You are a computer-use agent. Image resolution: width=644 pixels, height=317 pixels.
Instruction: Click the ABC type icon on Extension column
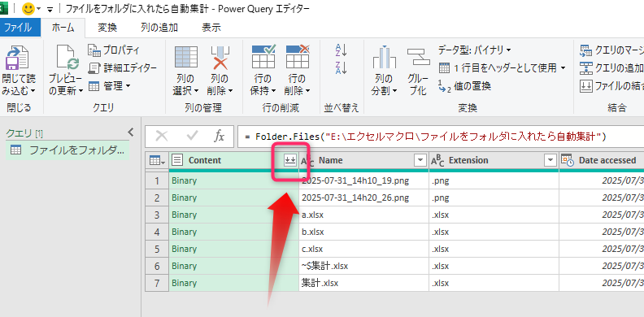pyautogui.click(x=438, y=161)
